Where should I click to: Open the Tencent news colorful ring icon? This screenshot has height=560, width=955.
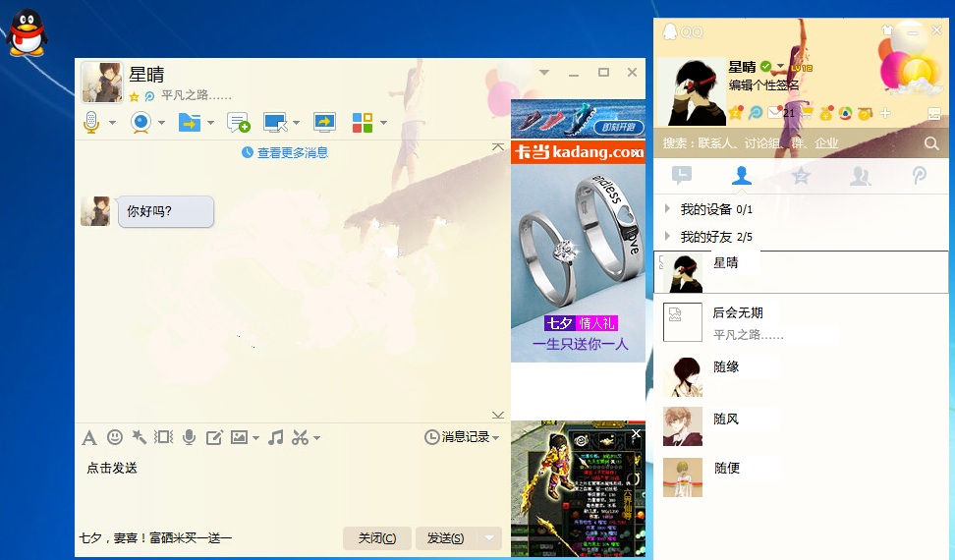[845, 113]
